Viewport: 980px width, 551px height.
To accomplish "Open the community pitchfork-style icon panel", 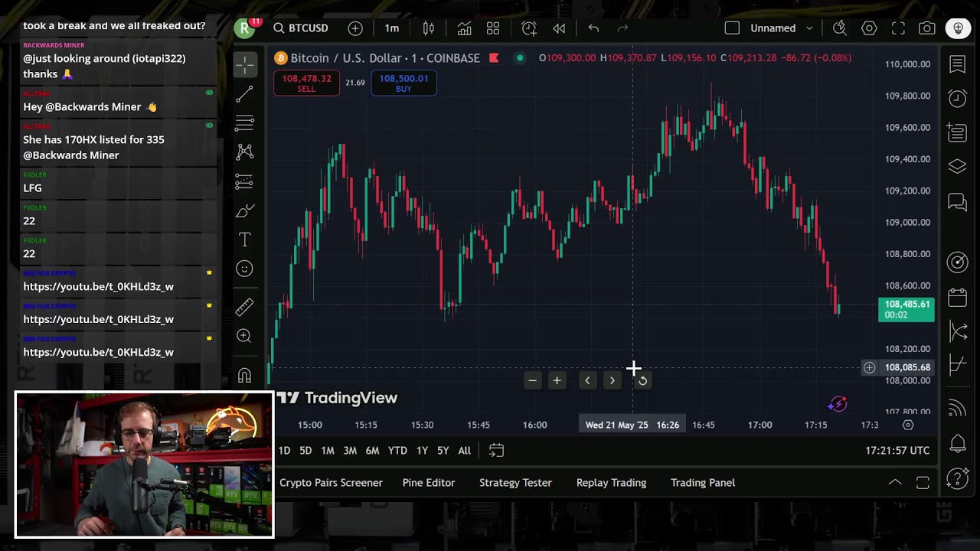I will click(958, 331).
